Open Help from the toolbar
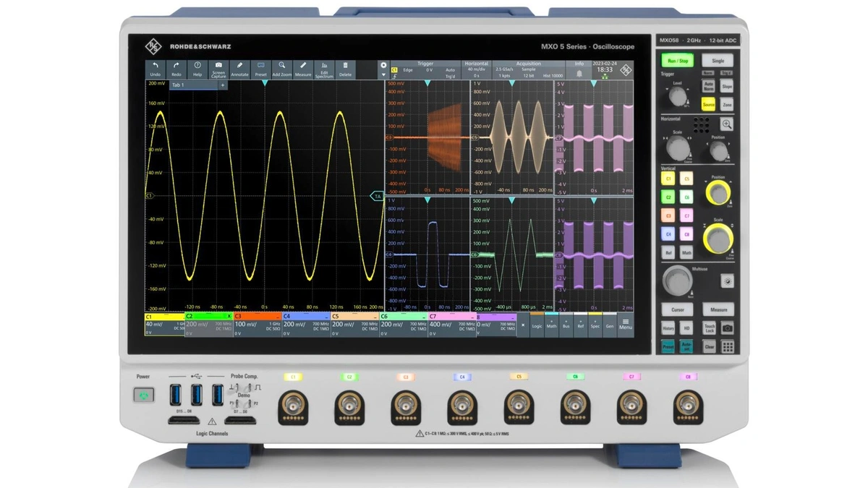The width and height of the screenshot is (868, 488). click(197, 69)
